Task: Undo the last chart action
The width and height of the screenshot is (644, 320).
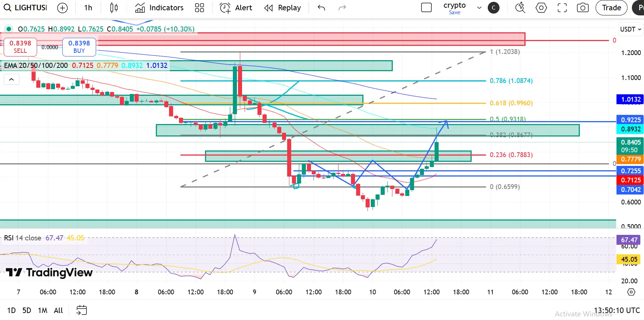Action: click(x=321, y=8)
